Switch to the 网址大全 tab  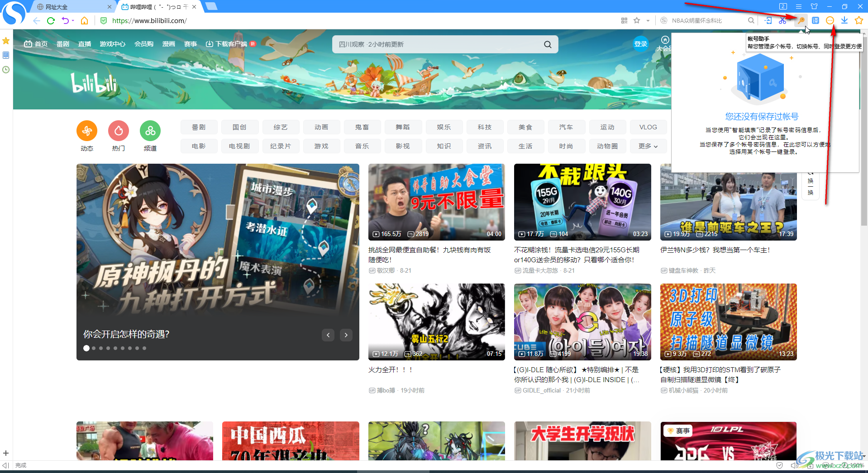pyautogui.click(x=72, y=7)
